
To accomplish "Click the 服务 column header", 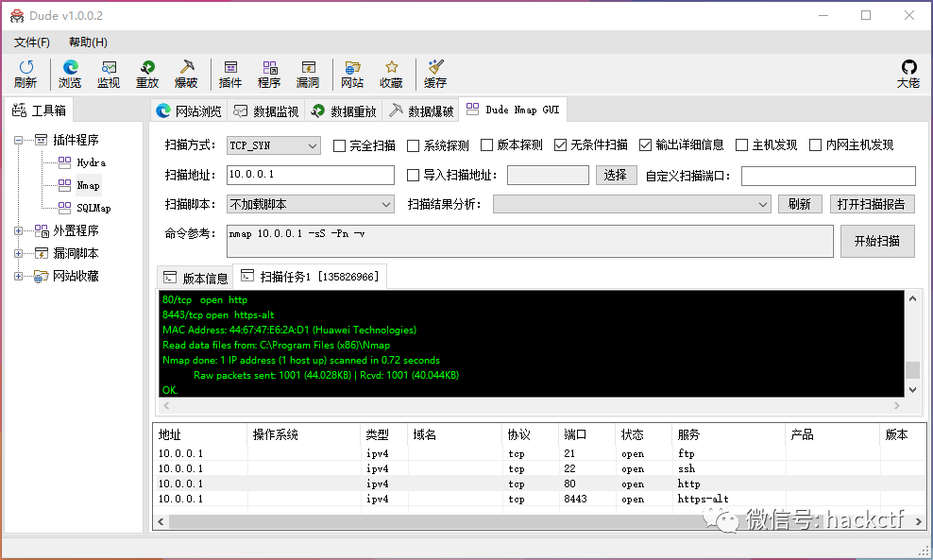I will coord(728,435).
